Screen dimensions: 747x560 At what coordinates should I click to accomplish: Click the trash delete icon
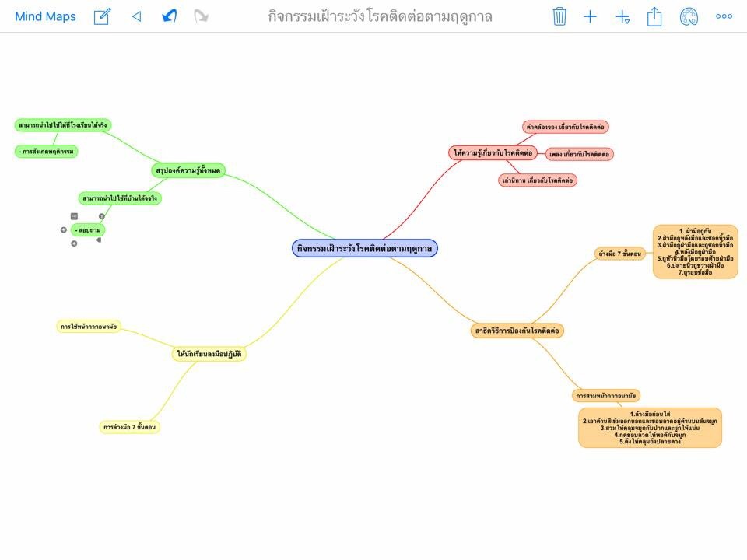click(x=559, y=16)
